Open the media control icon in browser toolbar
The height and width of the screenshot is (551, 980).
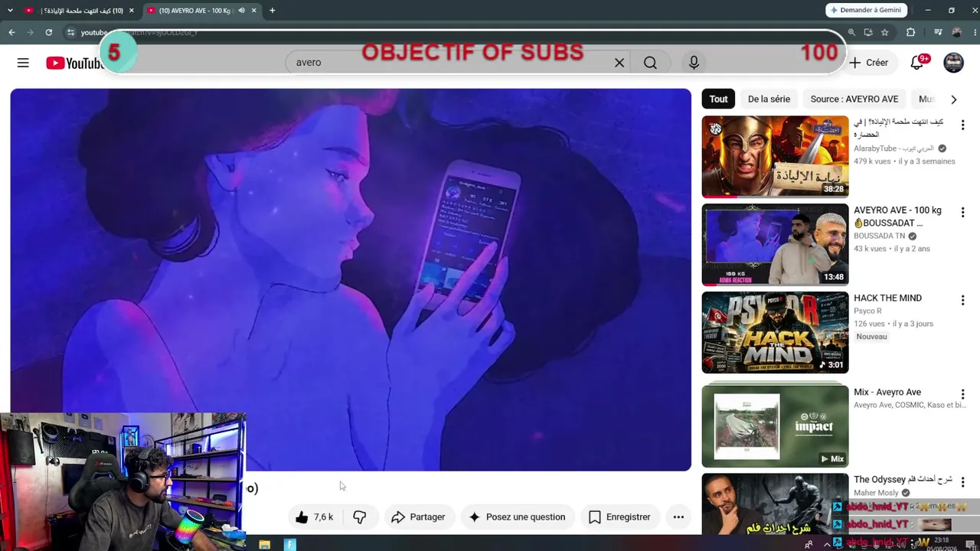(x=938, y=32)
